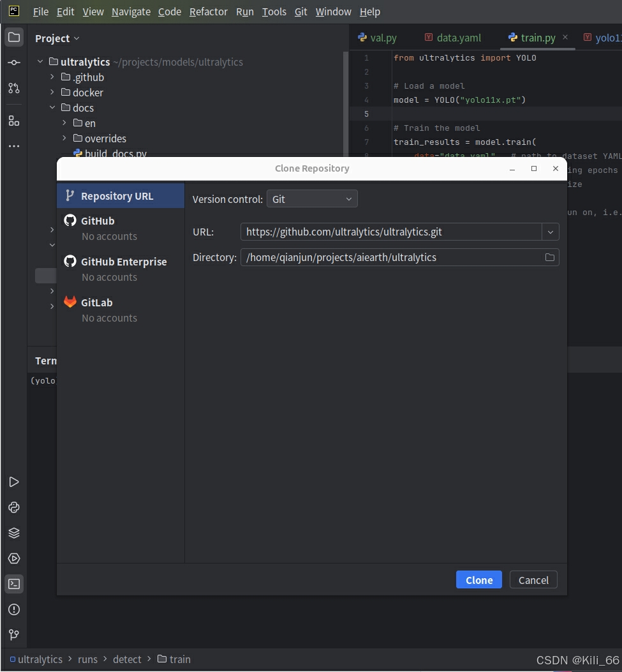Click into the URL input field

click(391, 232)
